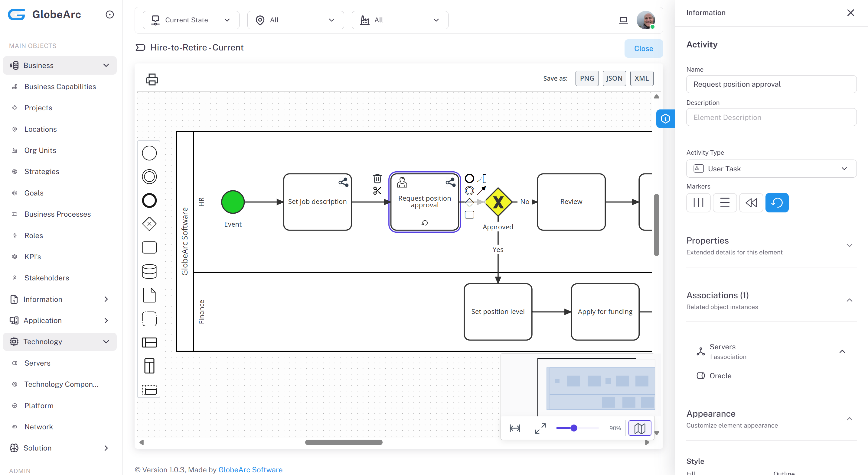
Task: Click the Description input field
Action: (x=771, y=118)
